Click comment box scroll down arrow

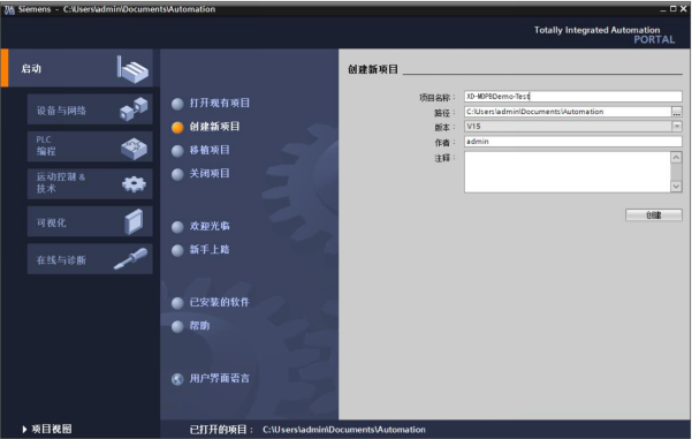[x=676, y=187]
